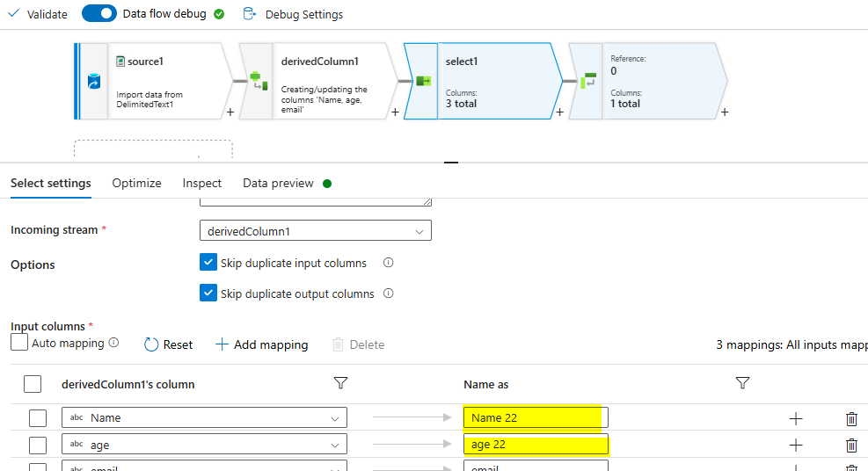Click info icon for skip duplicate input columns
868x471 pixels.
coord(389,263)
